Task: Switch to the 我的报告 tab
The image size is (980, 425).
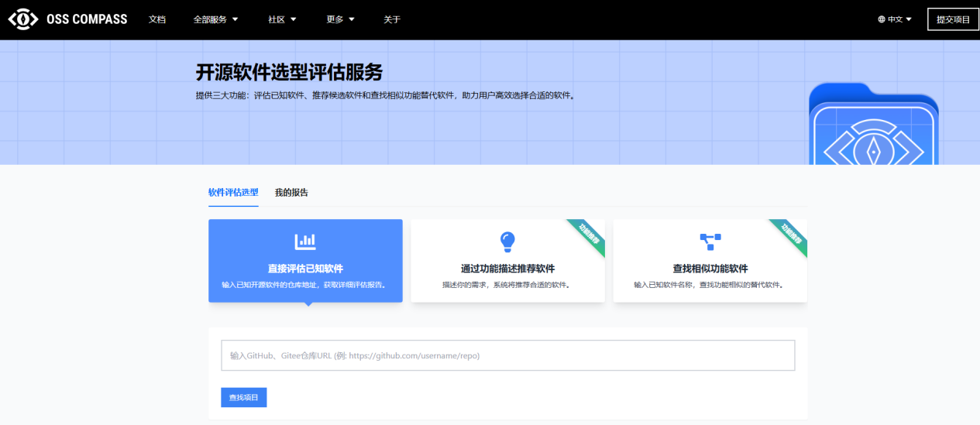Action: 291,193
